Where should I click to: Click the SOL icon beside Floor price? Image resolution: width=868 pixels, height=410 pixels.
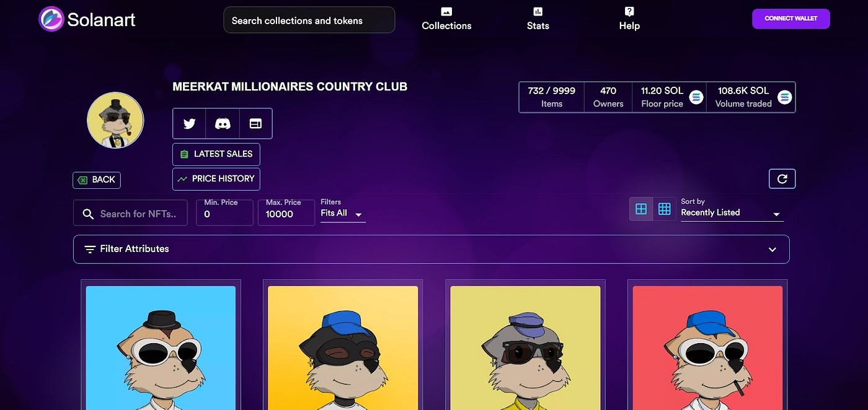(x=696, y=97)
